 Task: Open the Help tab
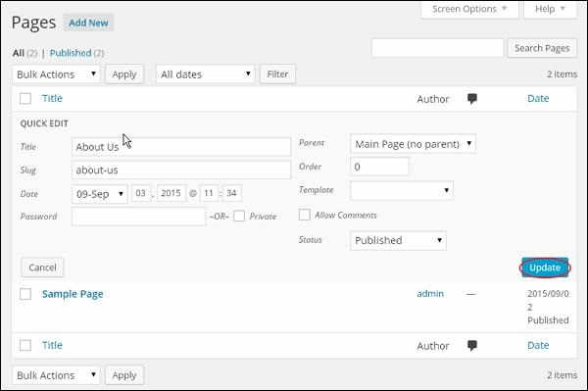point(550,9)
